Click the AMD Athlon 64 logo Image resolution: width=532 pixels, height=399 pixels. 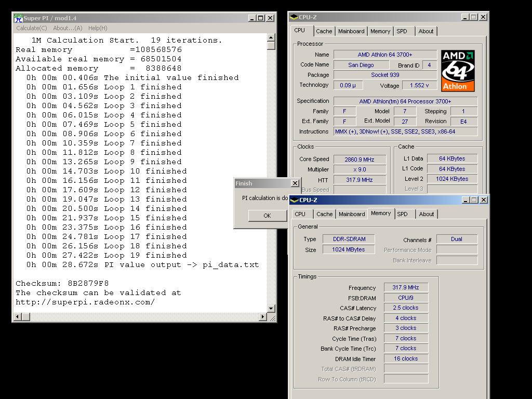point(458,71)
